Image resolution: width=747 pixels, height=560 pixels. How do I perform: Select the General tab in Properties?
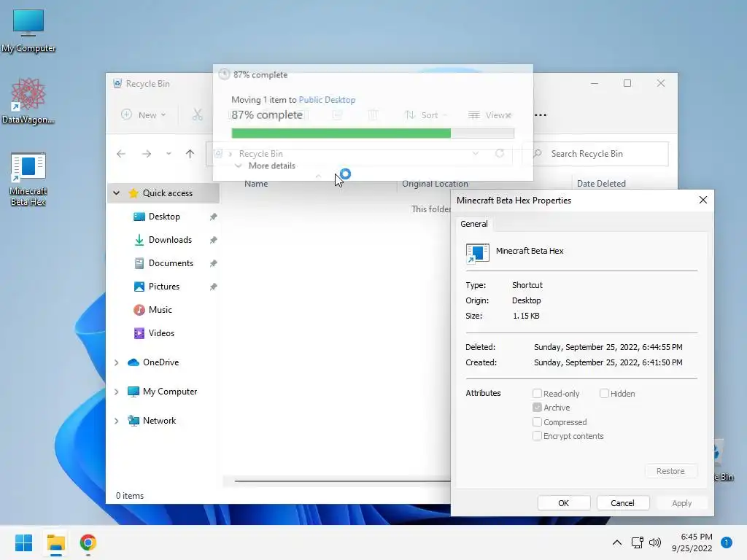click(474, 224)
